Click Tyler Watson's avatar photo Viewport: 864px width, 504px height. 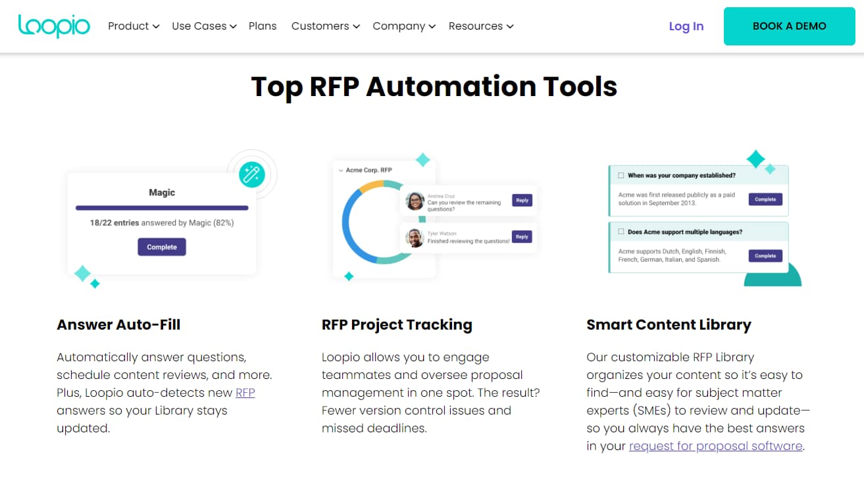415,238
